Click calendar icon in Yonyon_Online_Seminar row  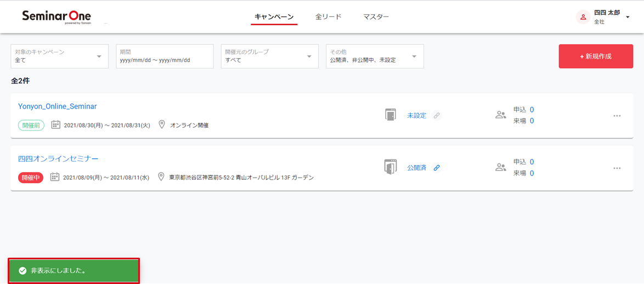(56, 125)
